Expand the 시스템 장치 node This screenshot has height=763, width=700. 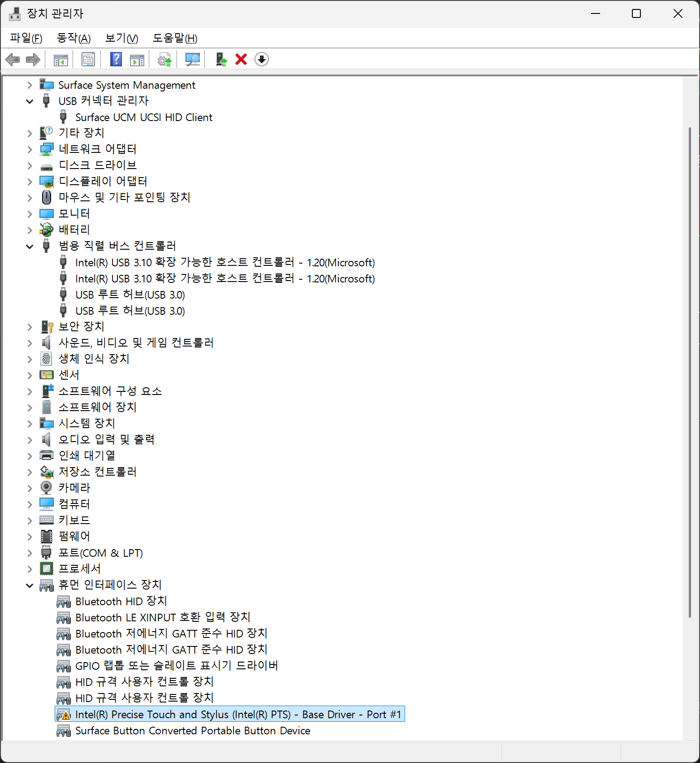click(x=30, y=424)
